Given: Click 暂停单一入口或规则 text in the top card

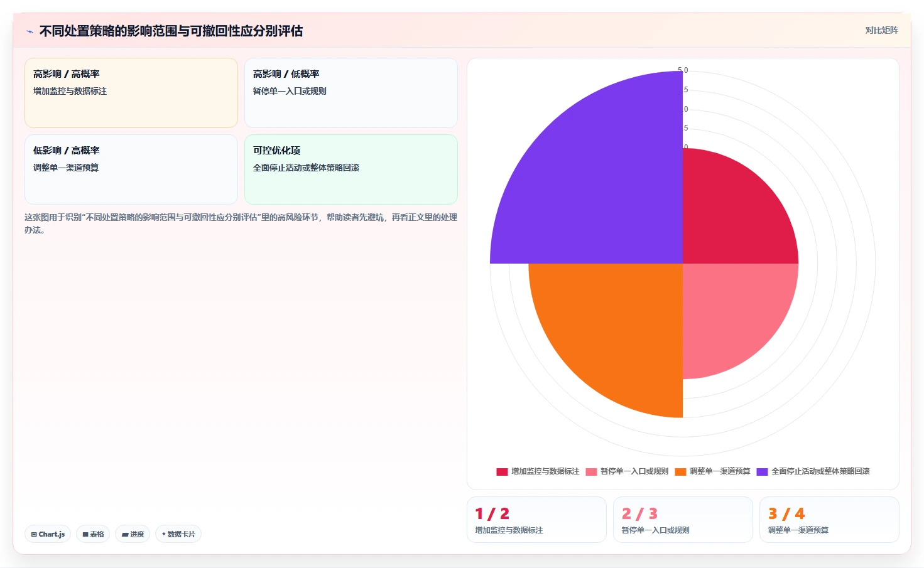Looking at the screenshot, I should (290, 91).
